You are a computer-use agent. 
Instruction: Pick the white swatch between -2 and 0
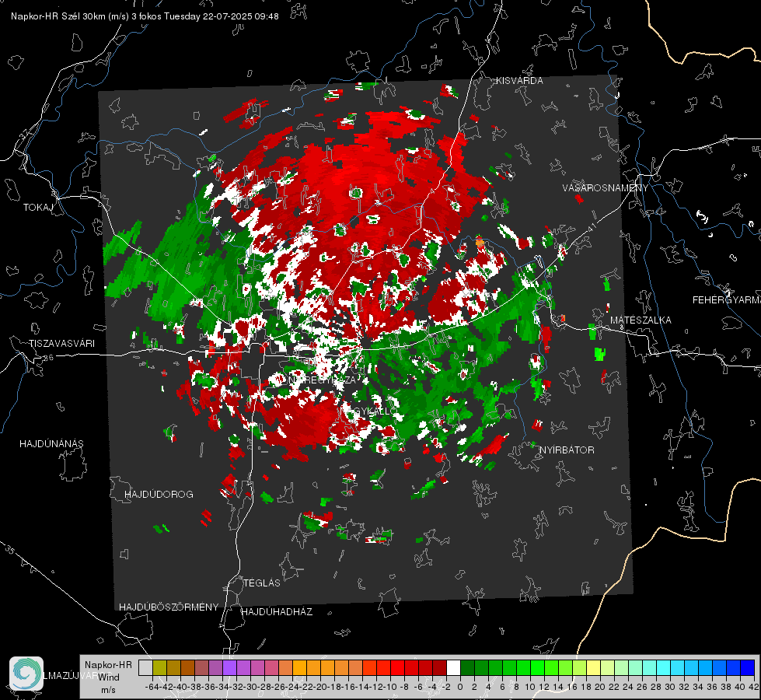pos(453,668)
